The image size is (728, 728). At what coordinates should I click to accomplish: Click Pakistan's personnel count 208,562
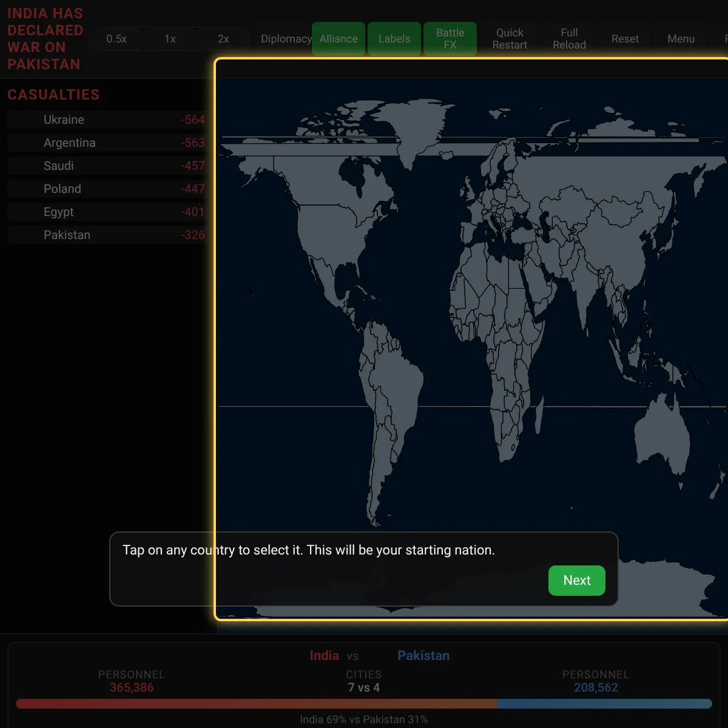tap(596, 687)
